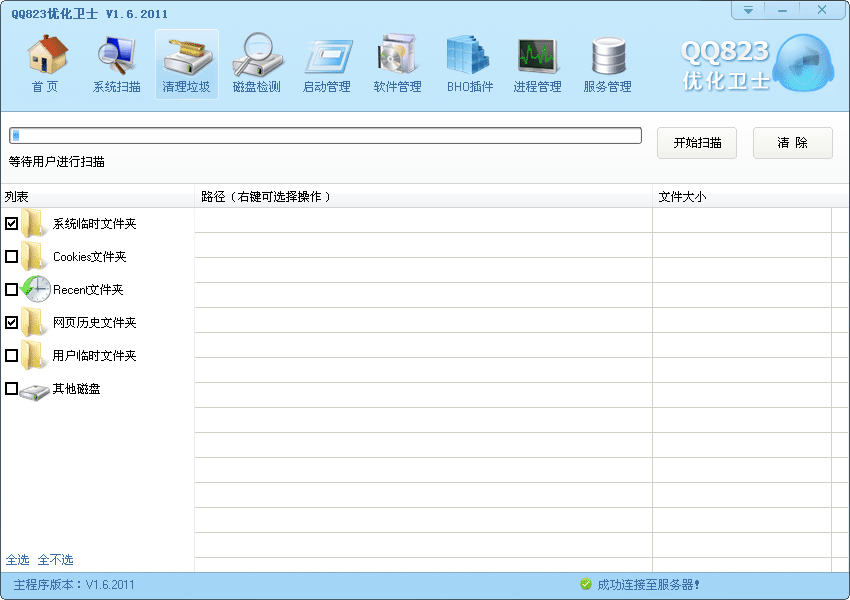The width and height of the screenshot is (850, 600).
Task: Open title bar dropdown menu arrow
Action: (748, 10)
